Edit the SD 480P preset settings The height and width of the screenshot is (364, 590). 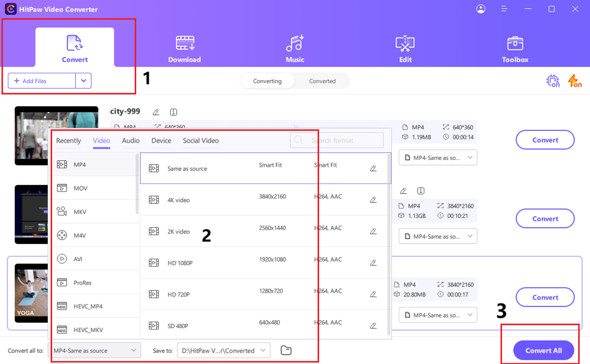[x=373, y=326]
